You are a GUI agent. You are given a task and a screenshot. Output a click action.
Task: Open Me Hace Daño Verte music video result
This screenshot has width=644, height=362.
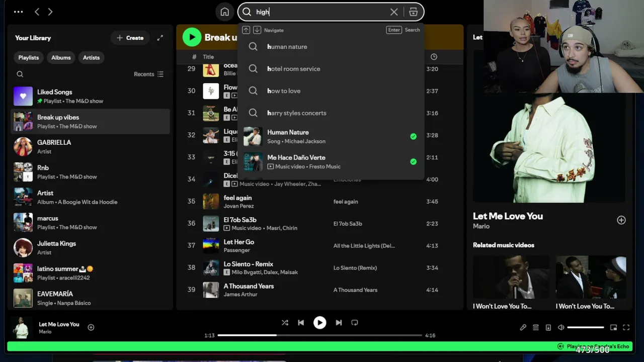tap(331, 162)
